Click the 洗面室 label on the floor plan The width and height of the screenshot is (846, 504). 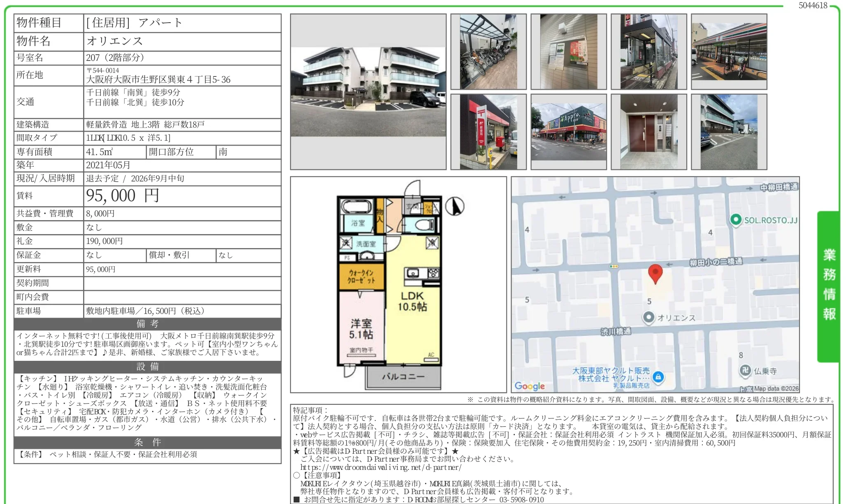(366, 244)
